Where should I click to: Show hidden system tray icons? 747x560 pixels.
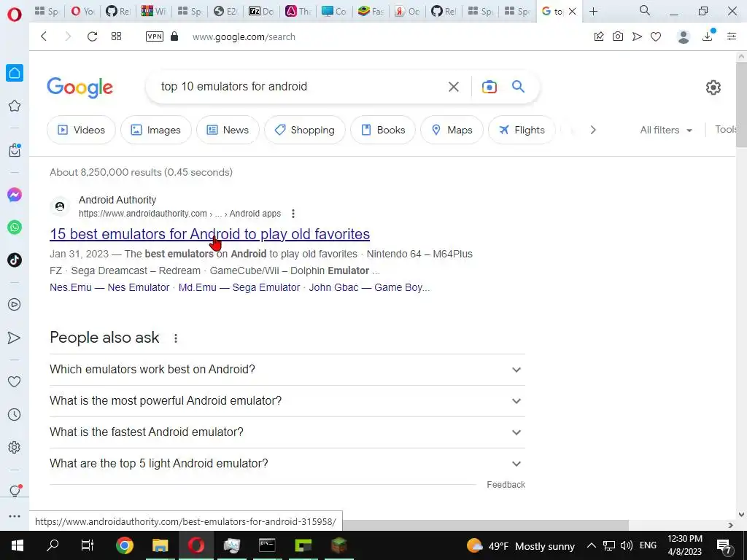click(591, 545)
